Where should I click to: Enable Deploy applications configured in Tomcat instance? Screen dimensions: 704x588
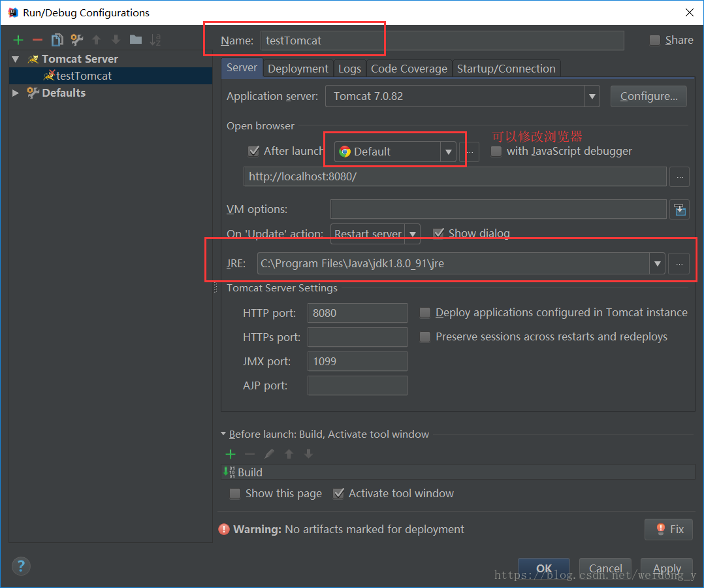[x=424, y=313]
